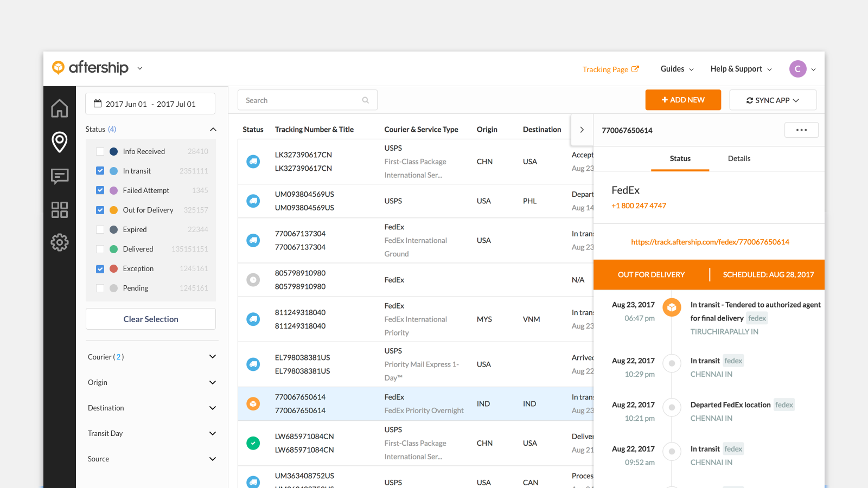
Task: Open the SYNC APP dropdown
Action: pyautogui.click(x=773, y=100)
